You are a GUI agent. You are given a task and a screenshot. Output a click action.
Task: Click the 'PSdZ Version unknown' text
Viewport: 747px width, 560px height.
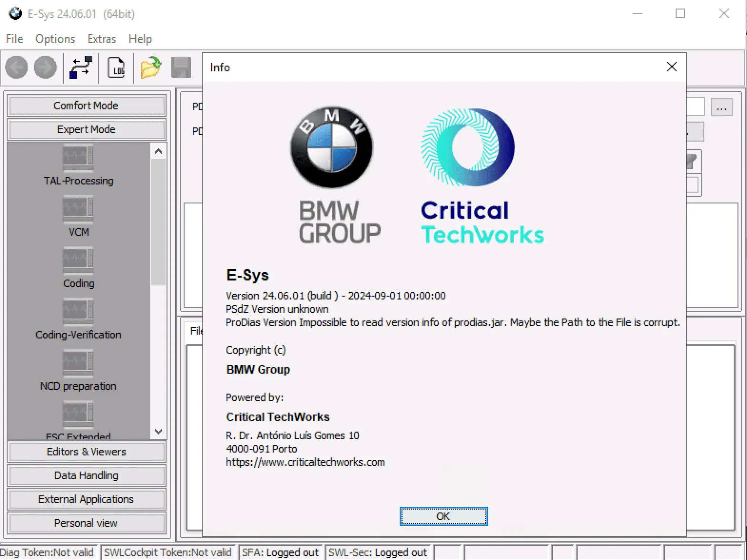click(x=277, y=309)
